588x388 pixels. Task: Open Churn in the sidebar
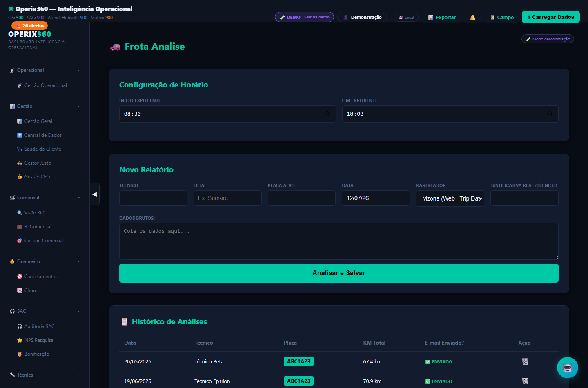(31, 290)
